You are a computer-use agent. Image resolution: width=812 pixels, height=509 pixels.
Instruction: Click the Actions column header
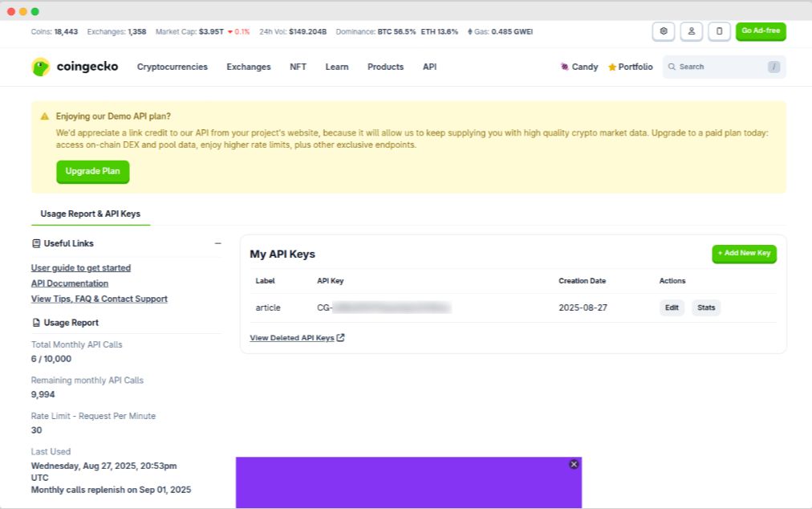tap(672, 281)
